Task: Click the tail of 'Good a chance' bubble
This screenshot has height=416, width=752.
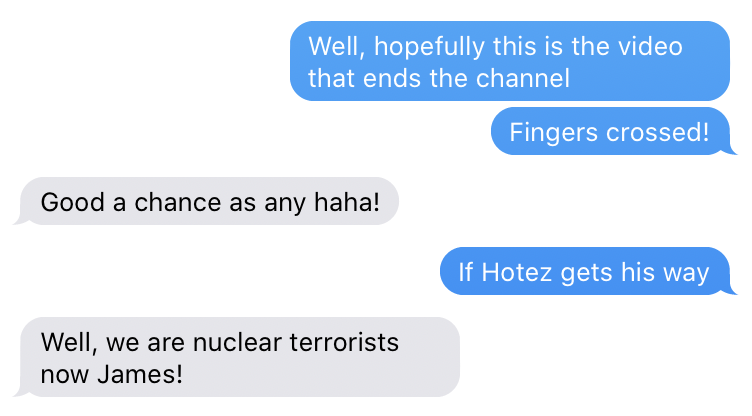Action: tap(19, 221)
